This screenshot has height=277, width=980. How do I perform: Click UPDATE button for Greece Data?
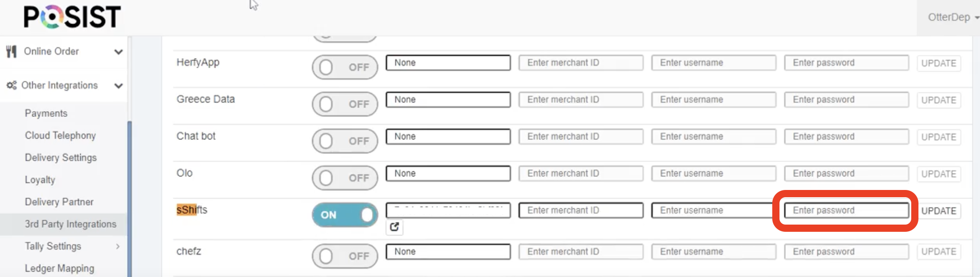tap(939, 100)
